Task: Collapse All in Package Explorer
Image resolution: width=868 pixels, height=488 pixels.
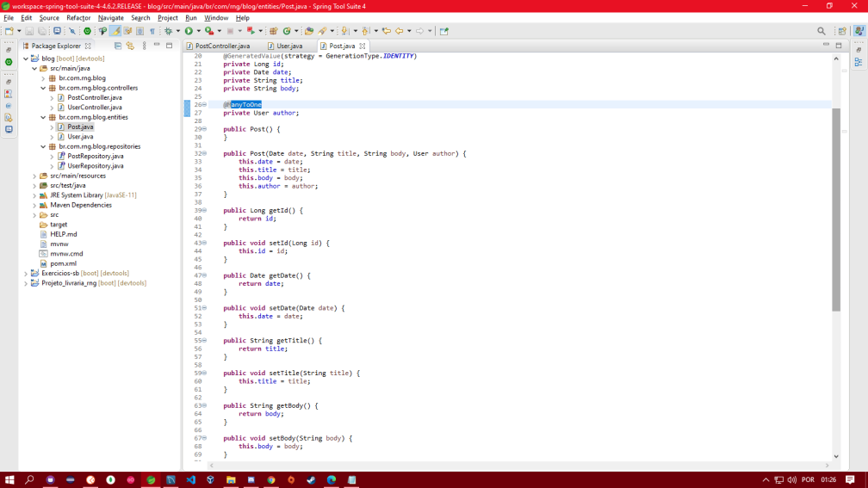Action: tap(118, 46)
